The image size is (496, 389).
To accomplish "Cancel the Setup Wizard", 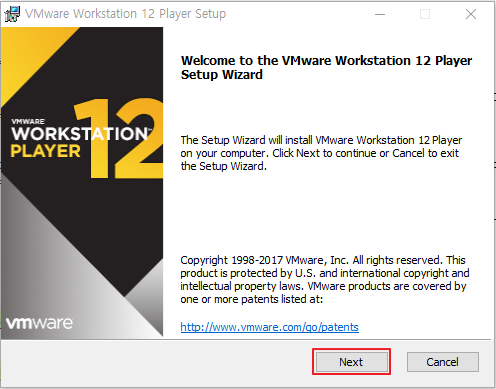I will pos(443,362).
